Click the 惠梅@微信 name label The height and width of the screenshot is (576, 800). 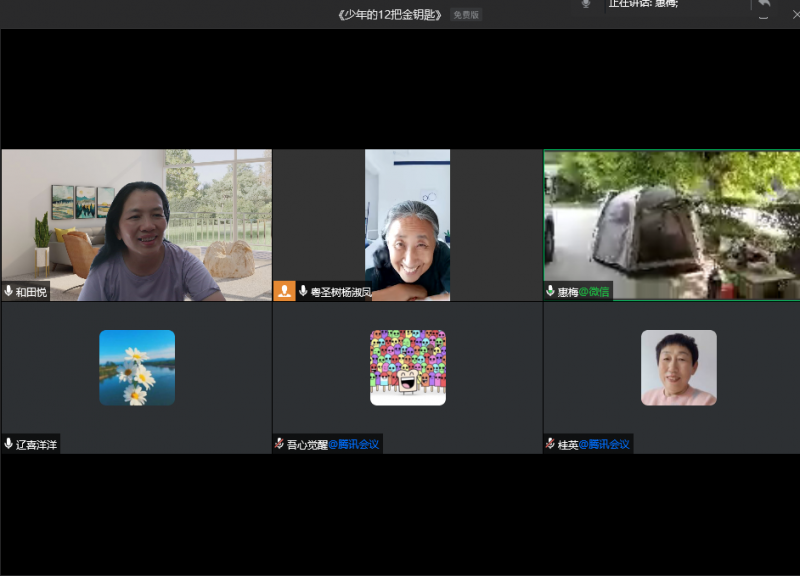pos(583,292)
